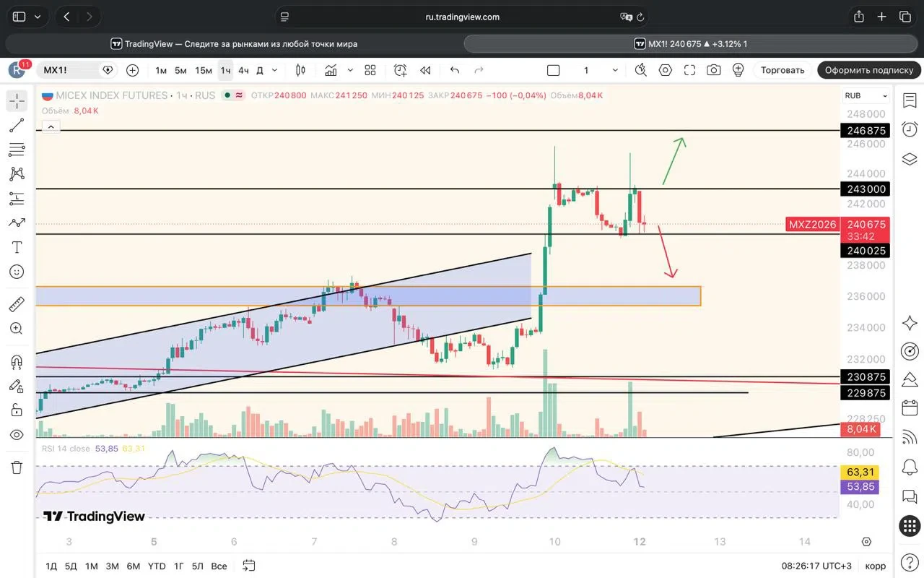Viewport: 924px width, 578px height.
Task: Toggle fullscreen chart mode
Action: 689,70
